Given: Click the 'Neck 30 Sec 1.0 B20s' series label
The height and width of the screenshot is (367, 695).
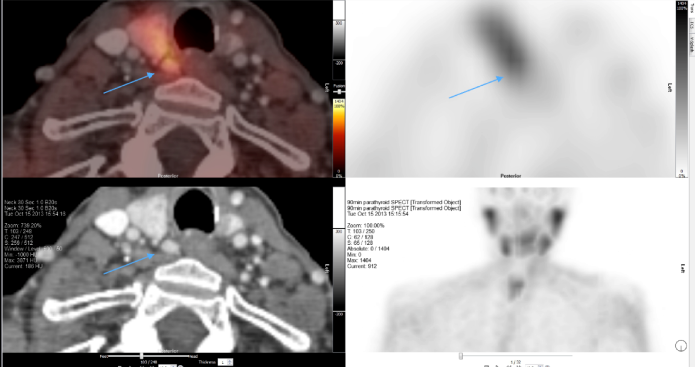Looking at the screenshot, I should 31,202.
